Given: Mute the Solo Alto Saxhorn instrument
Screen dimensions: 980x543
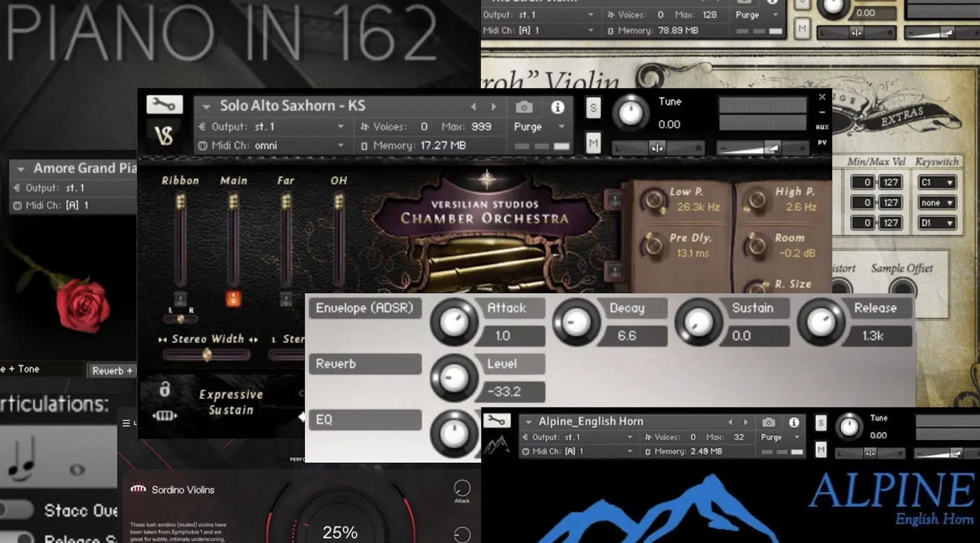Looking at the screenshot, I should [593, 144].
